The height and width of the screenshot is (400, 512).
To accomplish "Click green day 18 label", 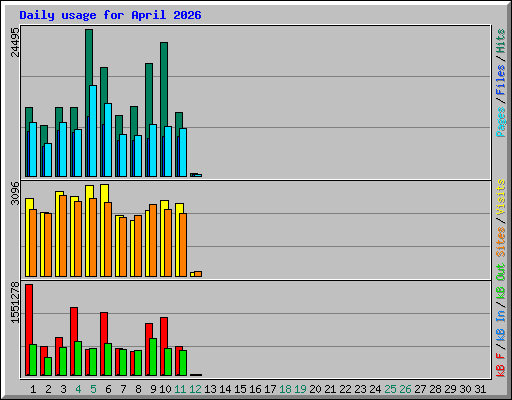I will pyautogui.click(x=285, y=389).
